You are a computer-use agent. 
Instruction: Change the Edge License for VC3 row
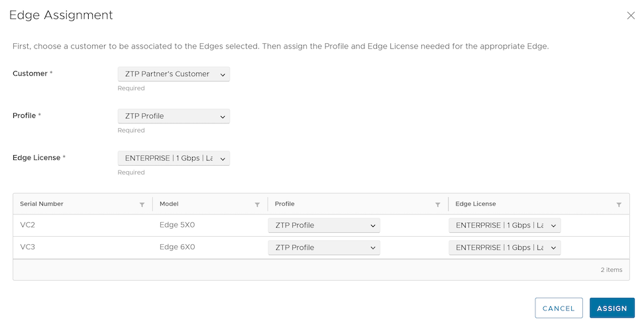click(505, 247)
